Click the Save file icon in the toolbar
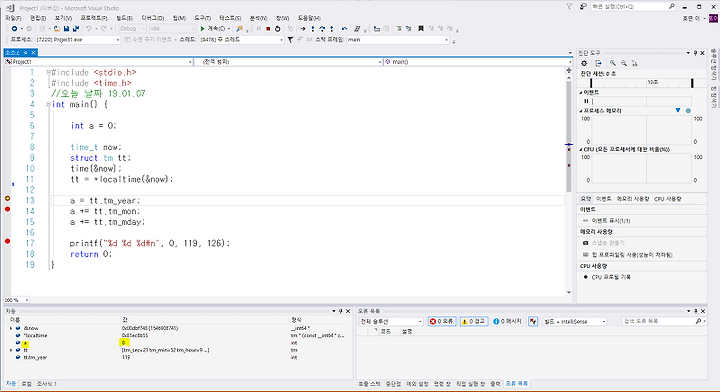The width and height of the screenshot is (720, 392). click(66, 28)
